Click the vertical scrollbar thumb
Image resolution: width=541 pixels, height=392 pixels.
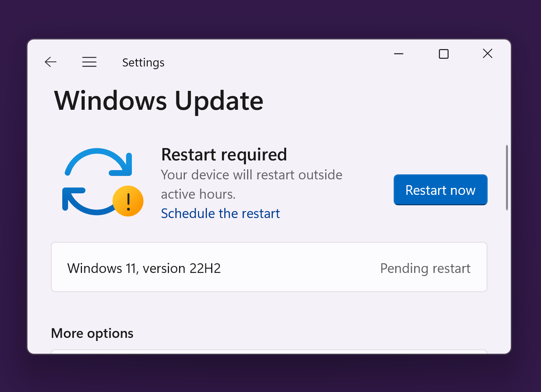pyautogui.click(x=507, y=178)
